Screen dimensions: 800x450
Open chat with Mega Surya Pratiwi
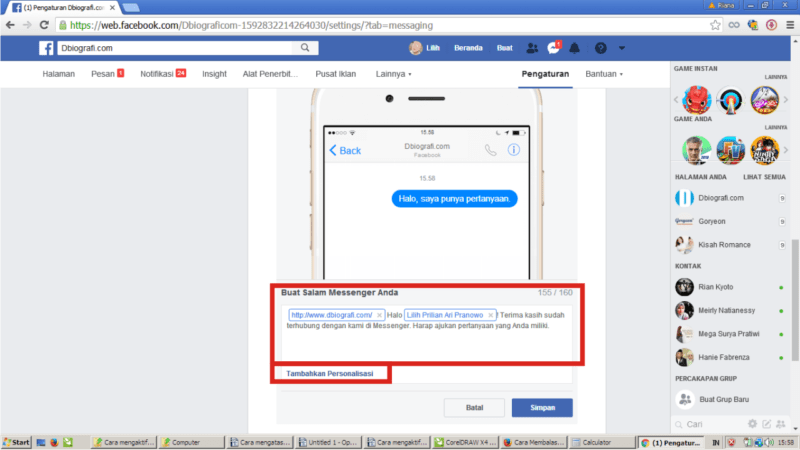[729, 334]
